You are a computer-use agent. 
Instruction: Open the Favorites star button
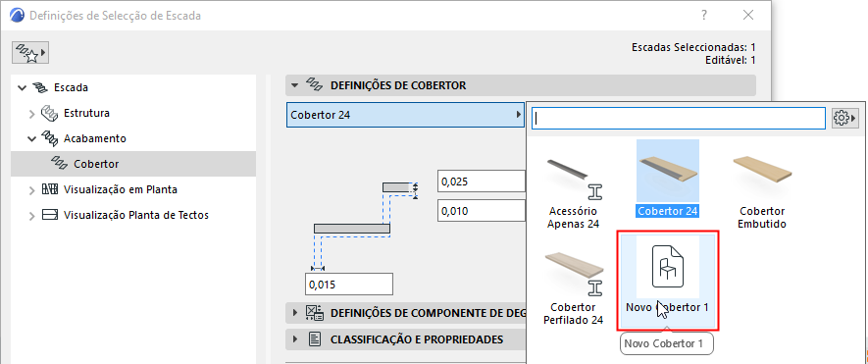tap(30, 53)
